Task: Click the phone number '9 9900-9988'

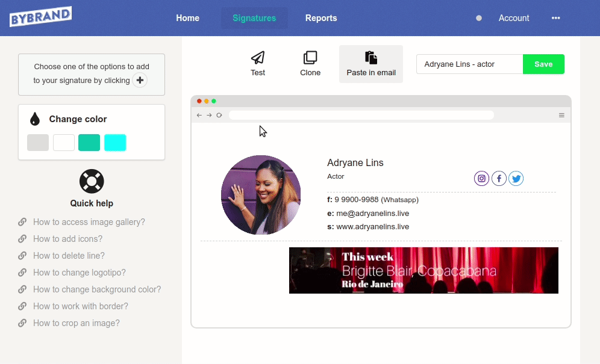Action: (x=356, y=200)
